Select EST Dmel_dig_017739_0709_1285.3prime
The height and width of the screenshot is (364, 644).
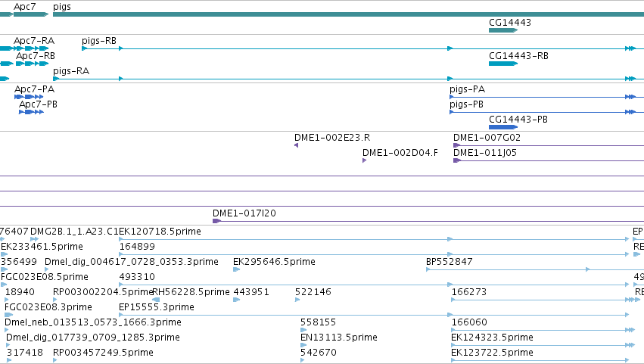pos(93,338)
